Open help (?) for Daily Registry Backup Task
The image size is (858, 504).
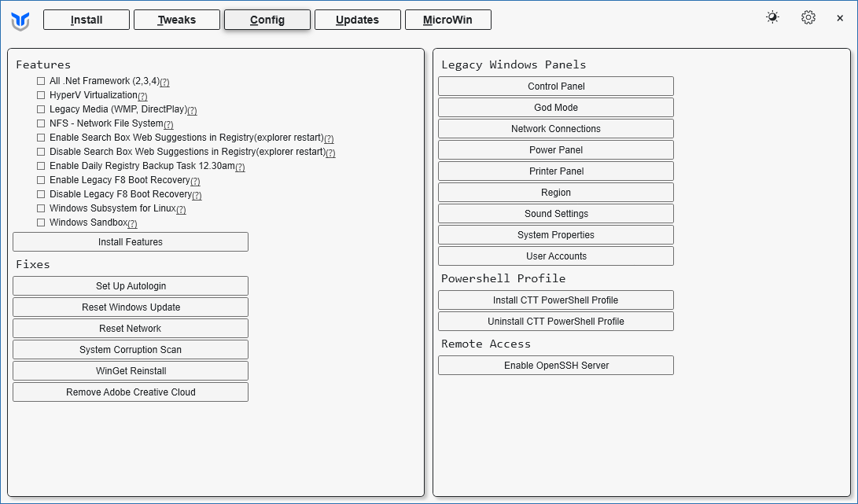(240, 167)
